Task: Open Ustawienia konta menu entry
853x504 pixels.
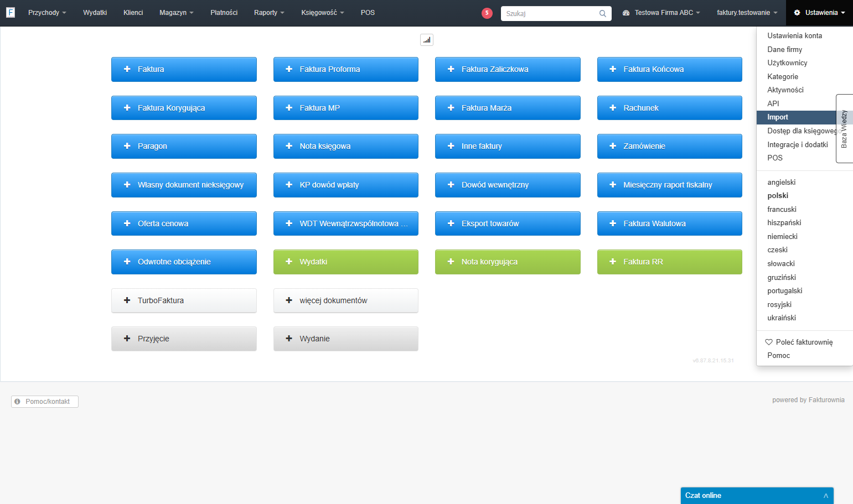Action: pos(794,35)
